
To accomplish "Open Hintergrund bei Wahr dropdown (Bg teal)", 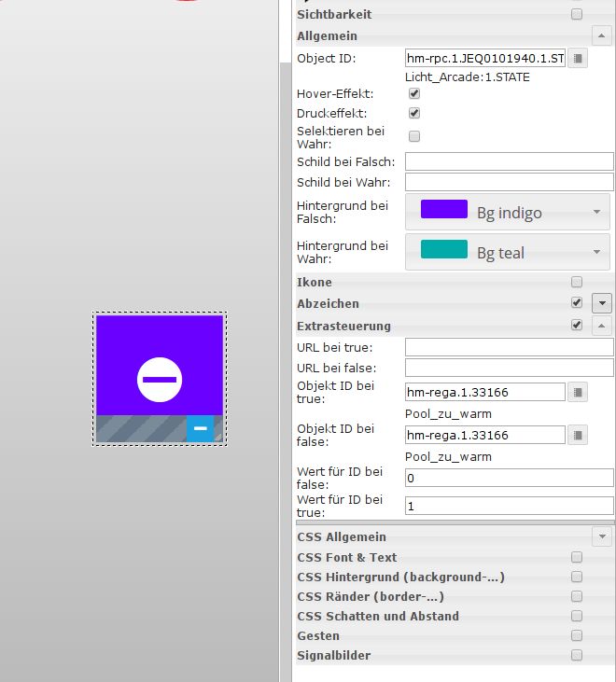I will pos(508,252).
